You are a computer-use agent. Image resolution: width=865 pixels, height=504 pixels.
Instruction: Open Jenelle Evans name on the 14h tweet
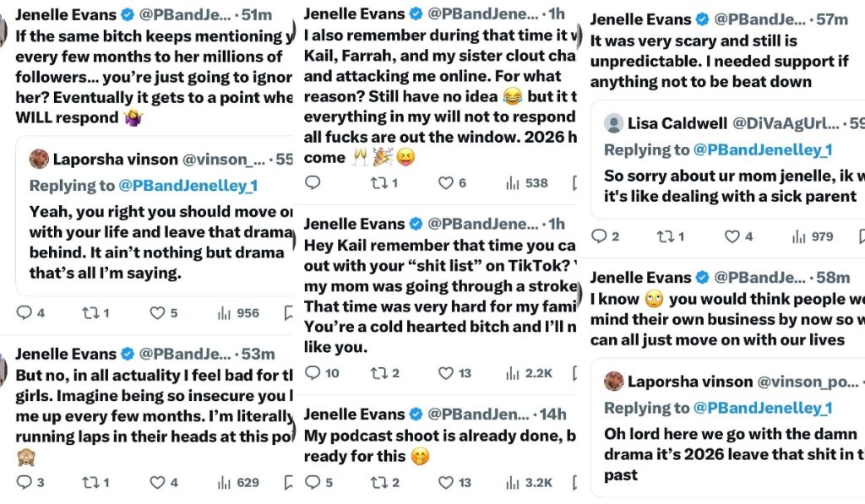[x=353, y=415]
